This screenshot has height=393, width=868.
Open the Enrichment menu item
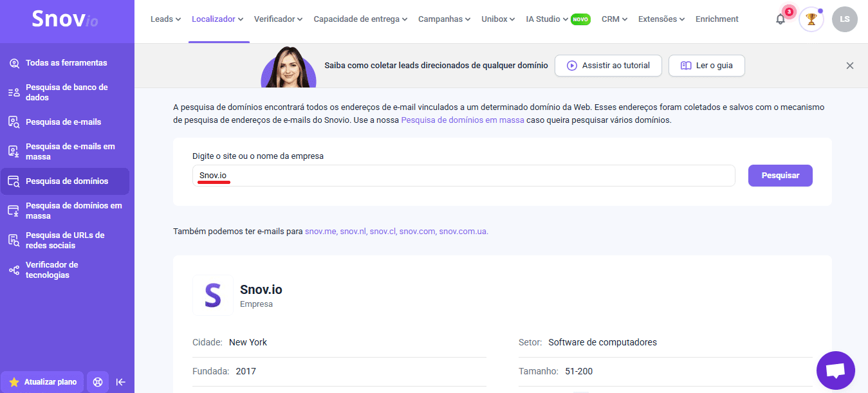coord(717,19)
